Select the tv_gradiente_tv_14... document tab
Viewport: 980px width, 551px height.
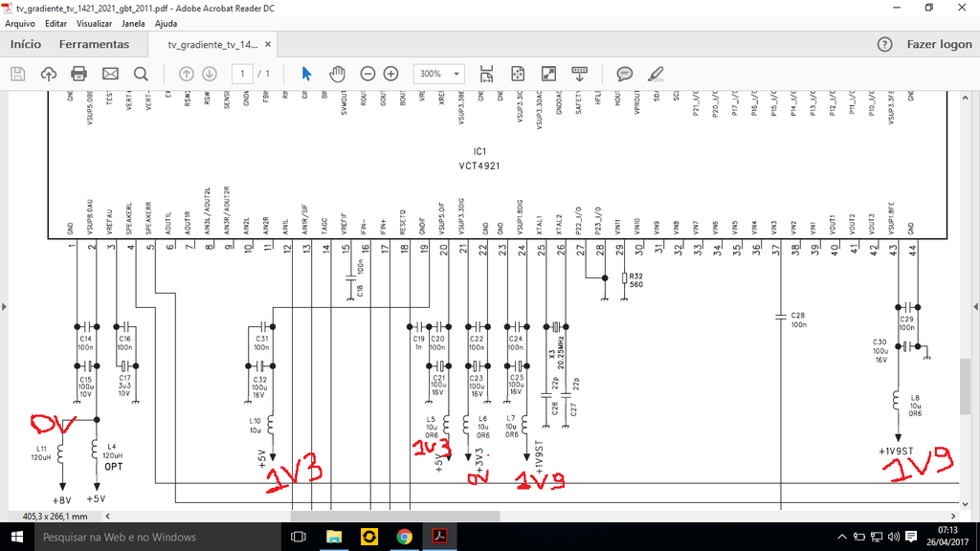click(x=212, y=44)
